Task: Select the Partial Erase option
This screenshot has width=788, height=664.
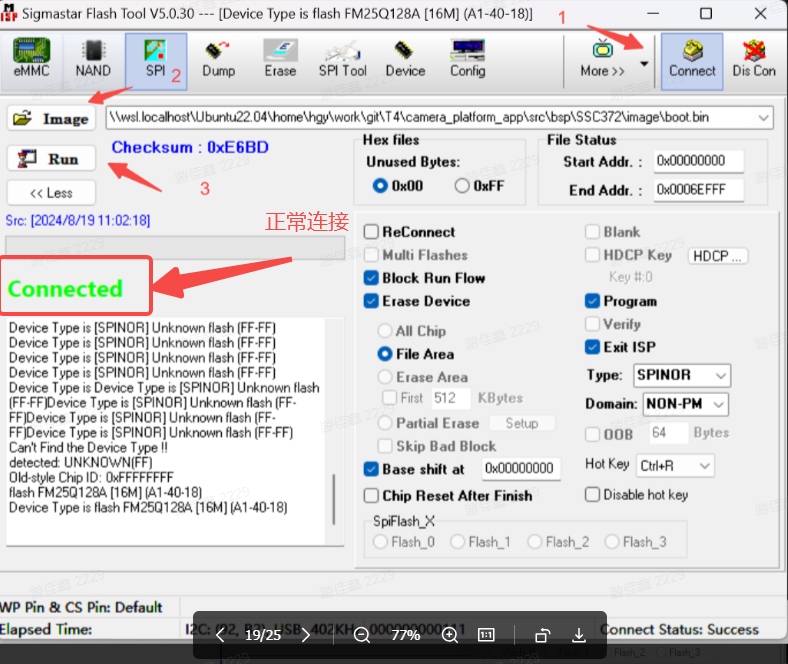Action: tap(385, 423)
